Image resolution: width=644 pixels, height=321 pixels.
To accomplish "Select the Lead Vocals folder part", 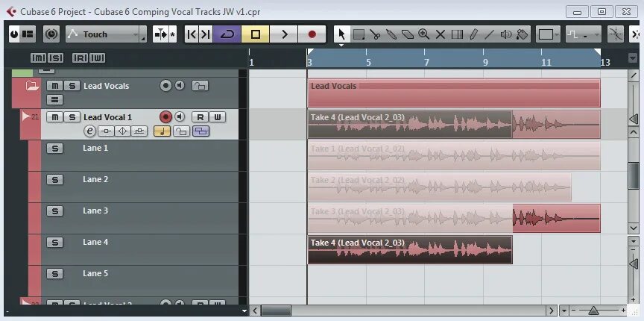I will coord(454,93).
